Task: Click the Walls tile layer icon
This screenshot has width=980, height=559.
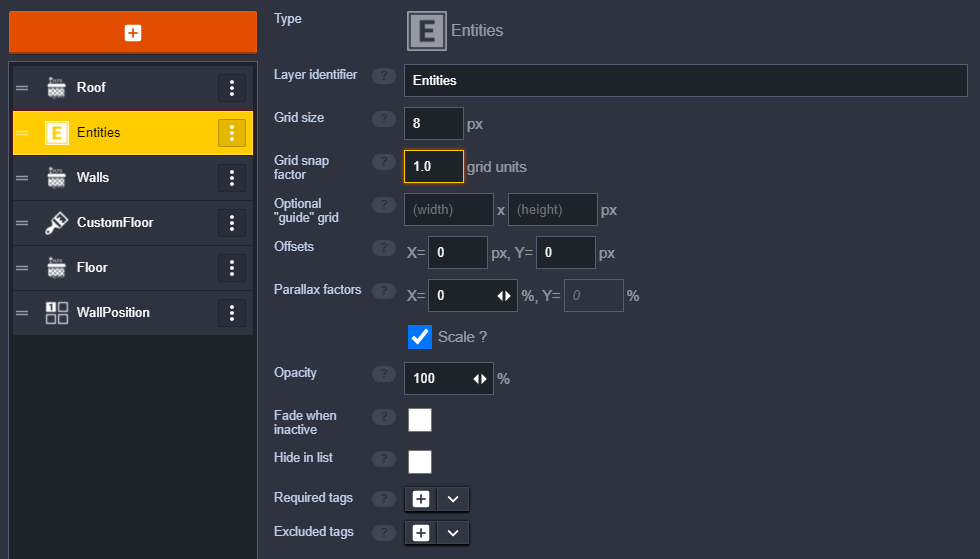Action: click(x=56, y=178)
